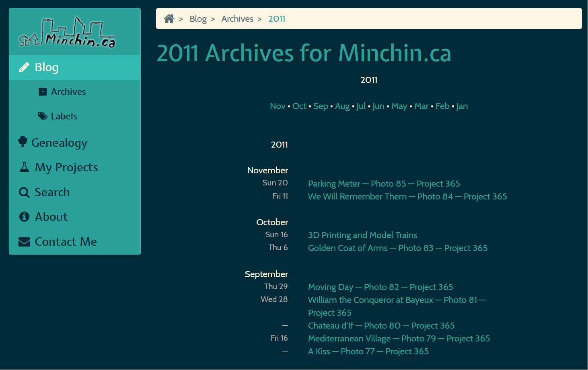Jump to Feb in month links
This screenshot has width=588, height=370.
[x=442, y=106]
